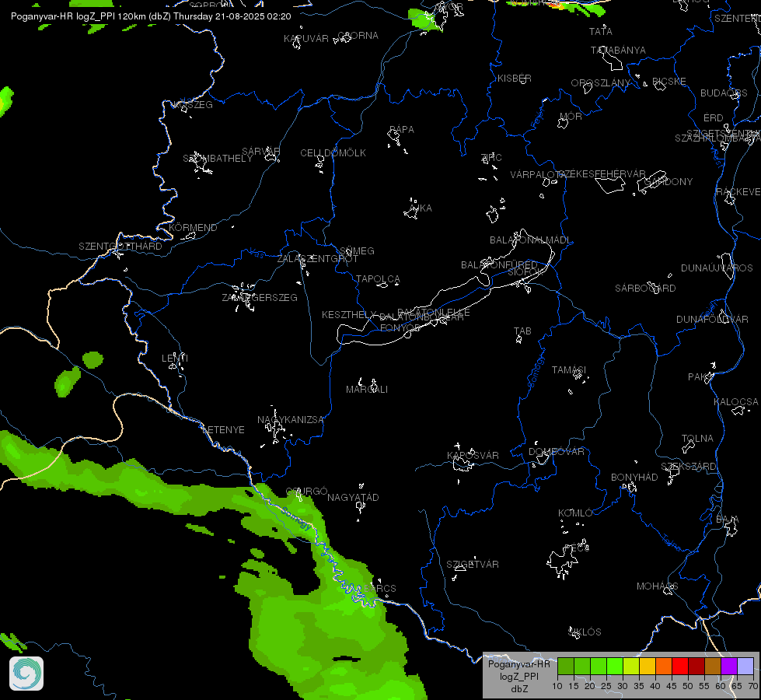Pick the 35-40 dBZ yellow legend swatch
761x700 pixels.
(648, 667)
